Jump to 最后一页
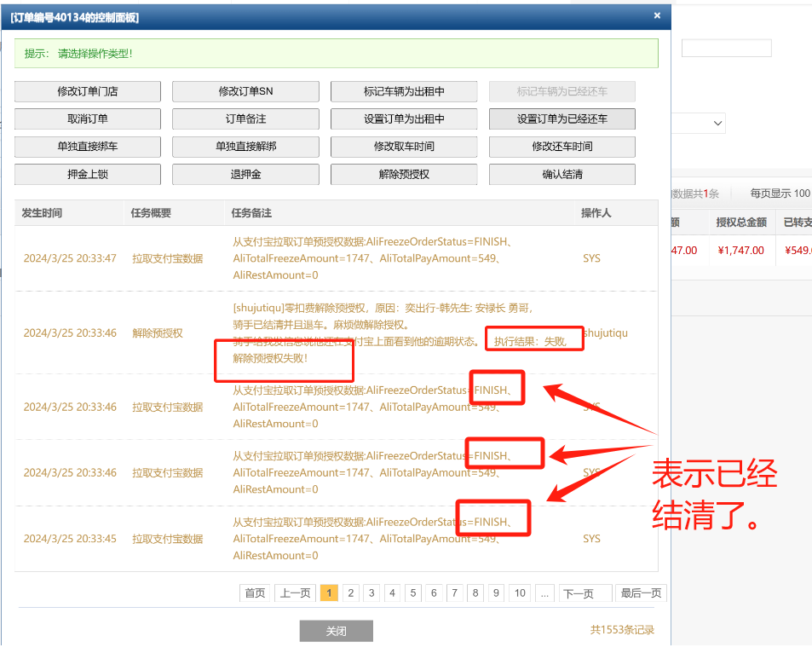 pos(641,593)
